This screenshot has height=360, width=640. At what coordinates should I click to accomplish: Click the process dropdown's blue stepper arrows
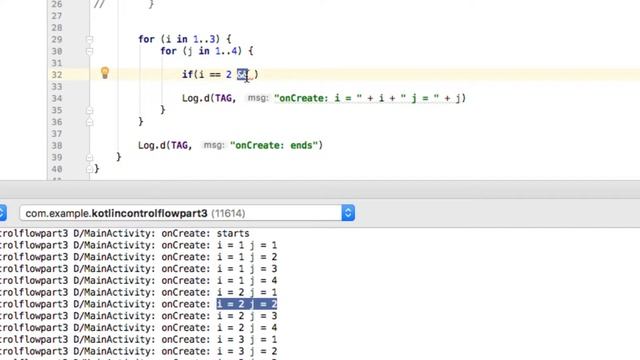348,213
